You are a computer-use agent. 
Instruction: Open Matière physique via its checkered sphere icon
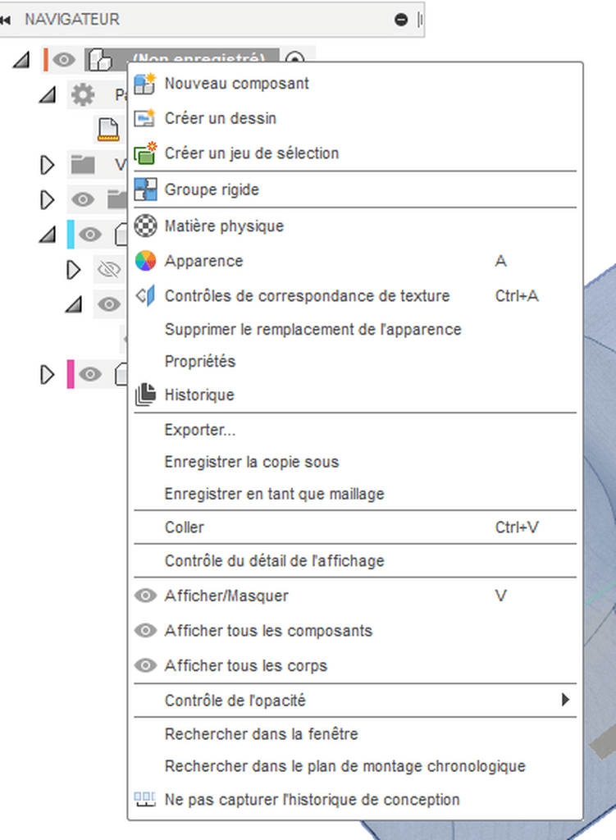[145, 226]
